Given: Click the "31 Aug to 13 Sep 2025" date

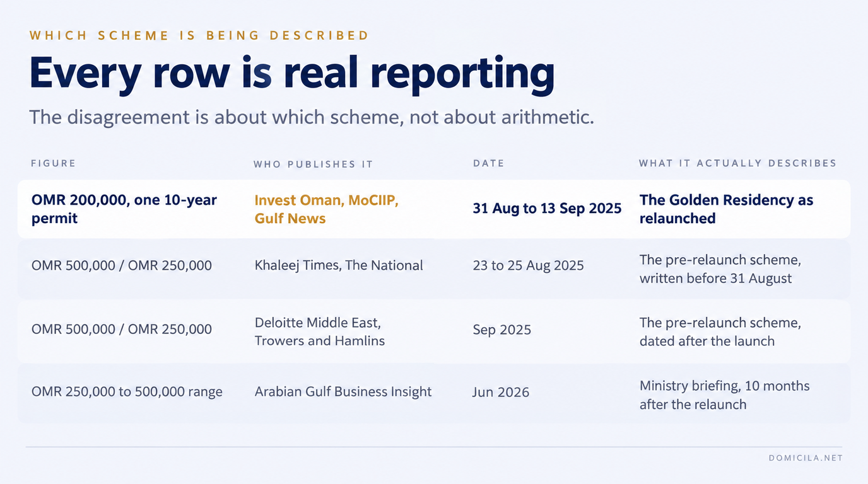Looking at the screenshot, I should click(548, 209).
